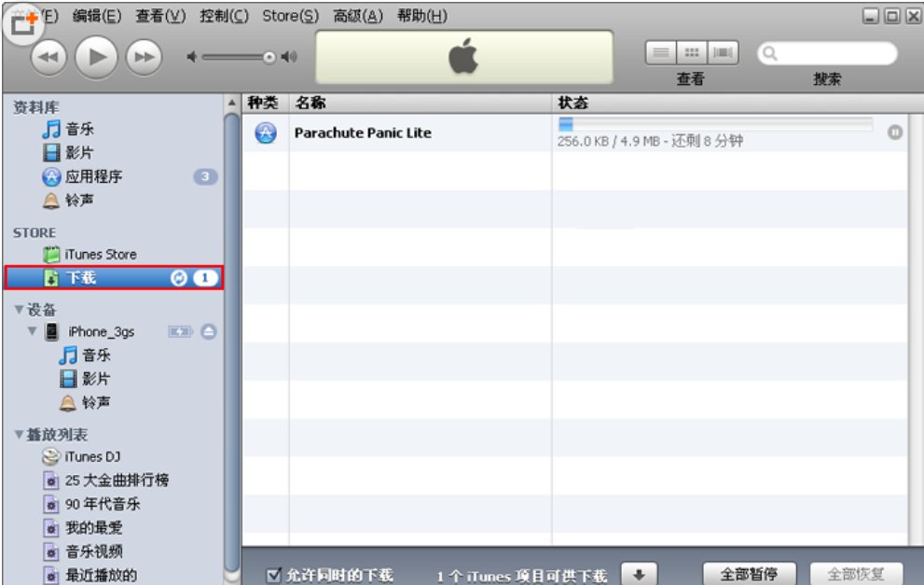Click the 256.0 KB / 4.9 MB status text
Image resolution: width=924 pixels, height=585 pixels.
pos(650,141)
